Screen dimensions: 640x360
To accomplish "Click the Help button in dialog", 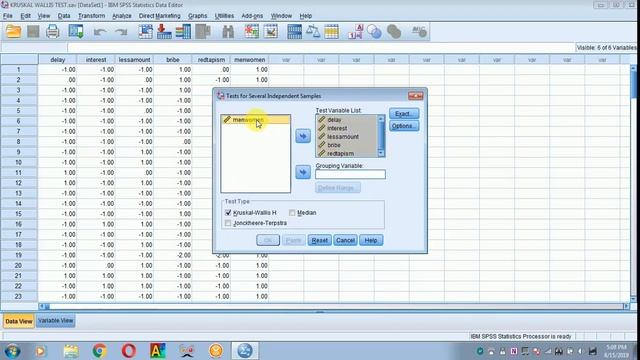I will [371, 240].
